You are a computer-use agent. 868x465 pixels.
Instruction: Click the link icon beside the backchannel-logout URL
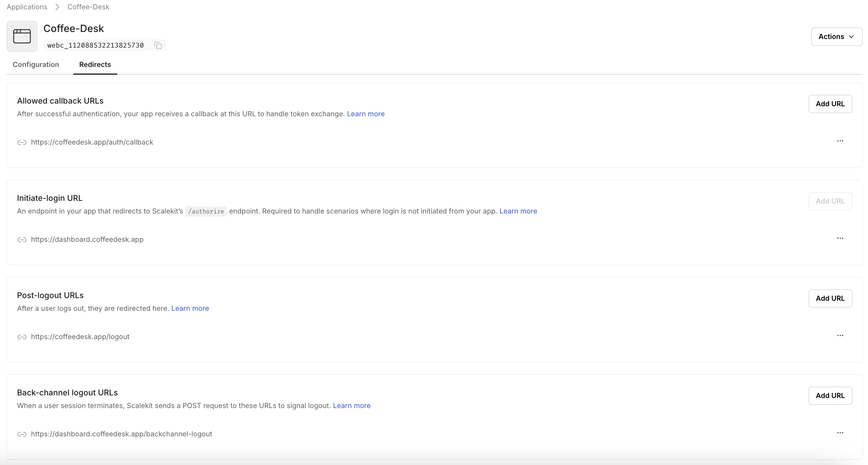pyautogui.click(x=22, y=434)
